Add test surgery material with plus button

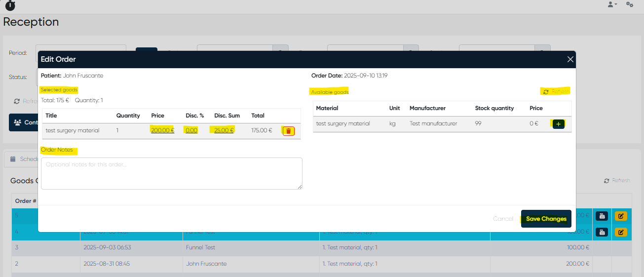pos(558,124)
